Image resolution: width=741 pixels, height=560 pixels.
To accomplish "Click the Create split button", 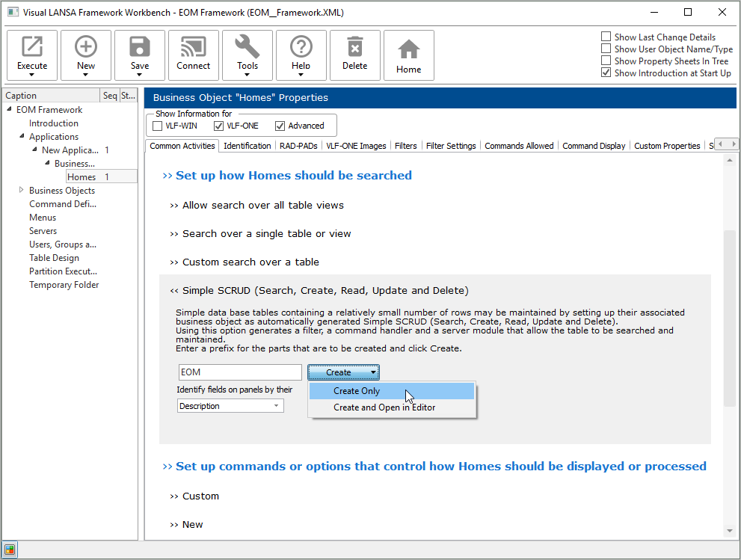I will point(339,372).
